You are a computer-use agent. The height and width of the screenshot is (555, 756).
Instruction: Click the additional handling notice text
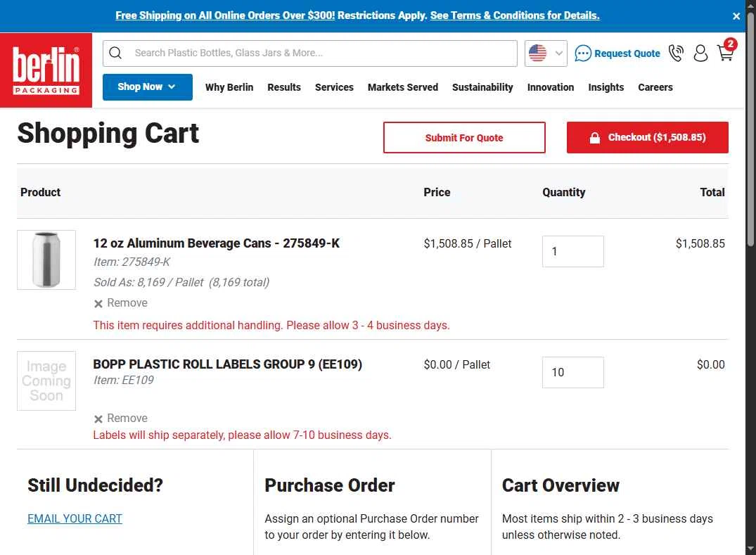point(271,325)
